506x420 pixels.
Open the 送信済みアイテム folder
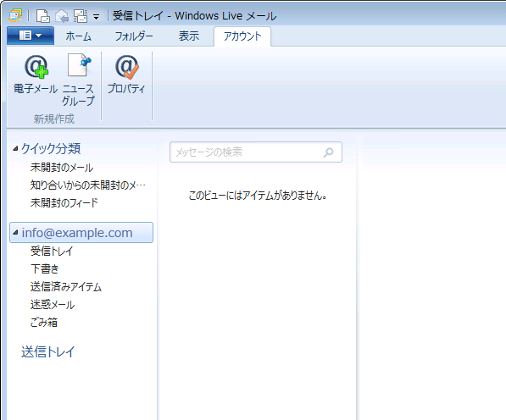coord(66,287)
